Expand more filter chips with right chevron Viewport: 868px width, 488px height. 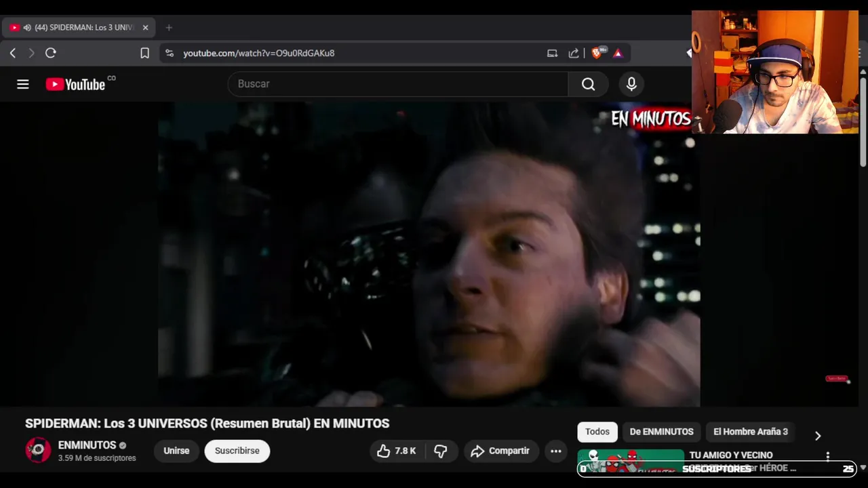[x=818, y=435]
